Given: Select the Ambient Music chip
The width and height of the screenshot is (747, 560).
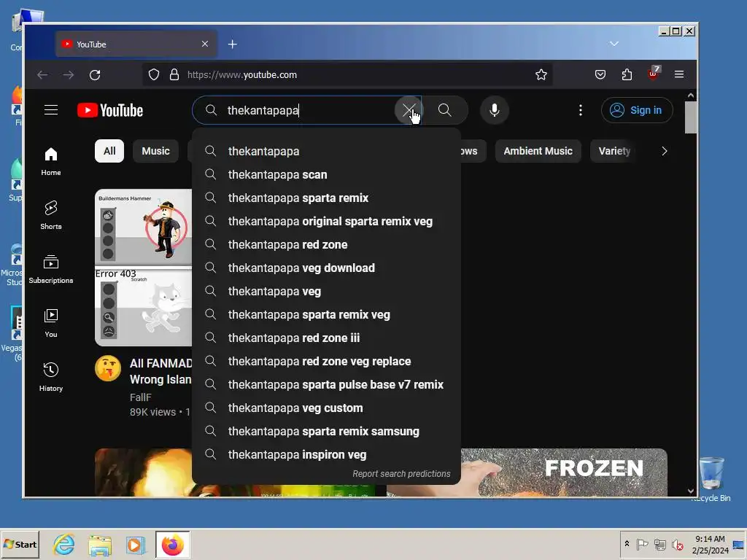Looking at the screenshot, I should coord(538,152).
